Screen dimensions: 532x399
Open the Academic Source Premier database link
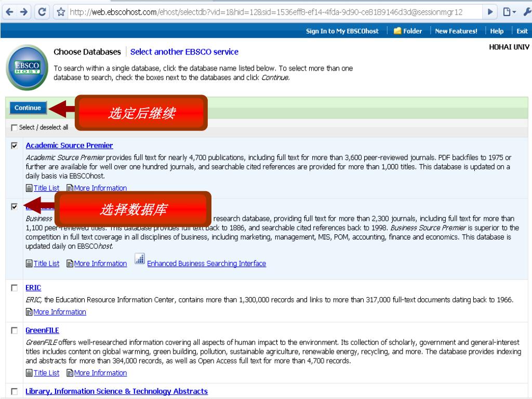pos(69,145)
